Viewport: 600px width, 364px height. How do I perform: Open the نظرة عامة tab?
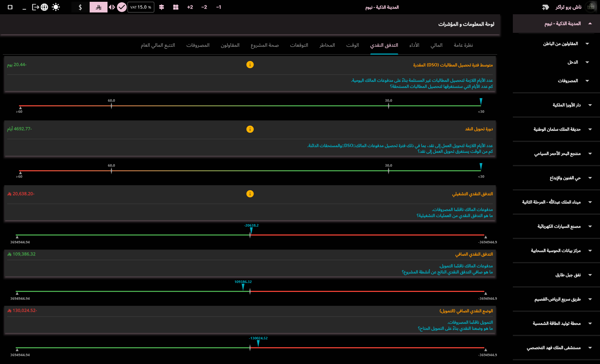(463, 45)
